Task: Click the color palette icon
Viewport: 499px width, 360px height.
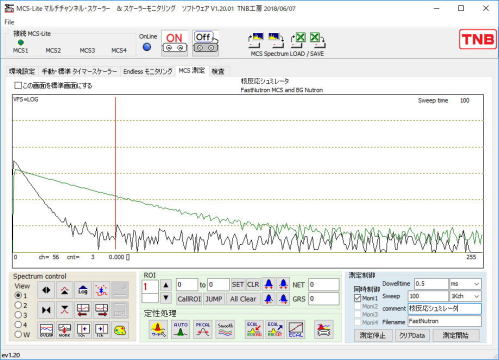Action: tap(120, 330)
